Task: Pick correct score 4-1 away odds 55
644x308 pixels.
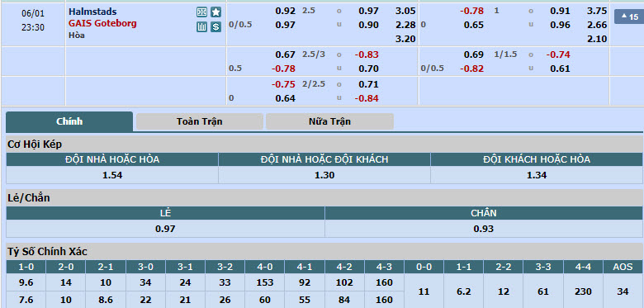Action: point(305,300)
